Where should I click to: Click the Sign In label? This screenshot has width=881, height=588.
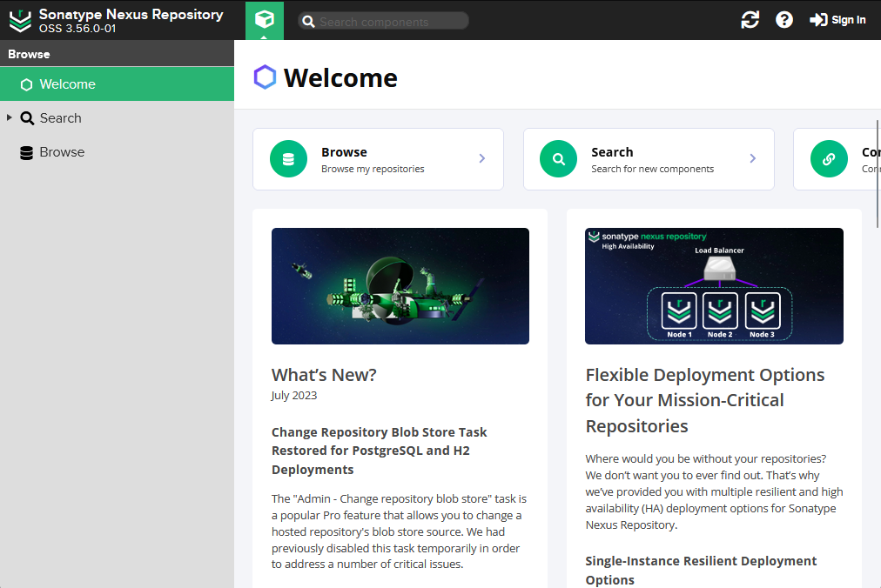(849, 20)
